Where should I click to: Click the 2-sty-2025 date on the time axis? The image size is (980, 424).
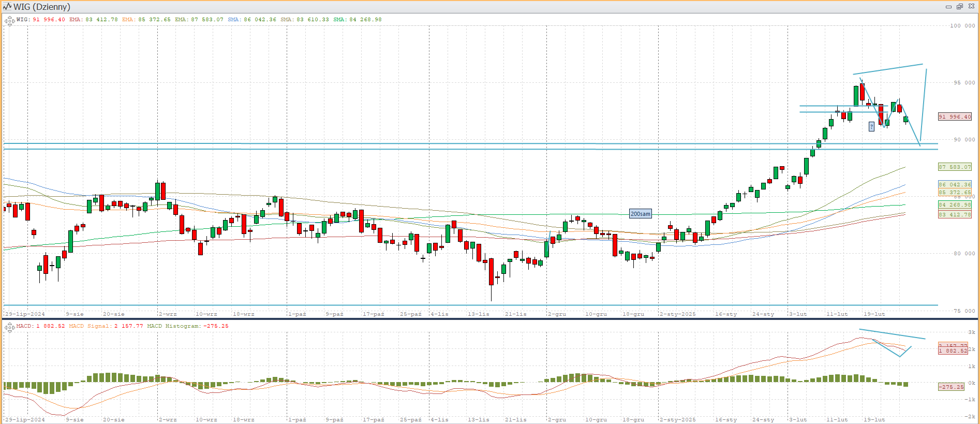[x=678, y=314]
